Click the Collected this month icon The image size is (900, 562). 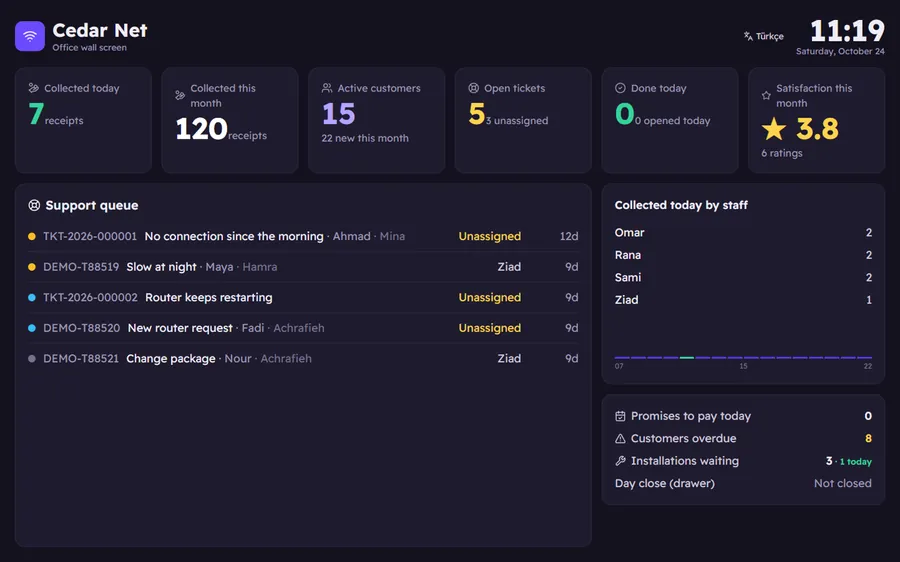180,95
